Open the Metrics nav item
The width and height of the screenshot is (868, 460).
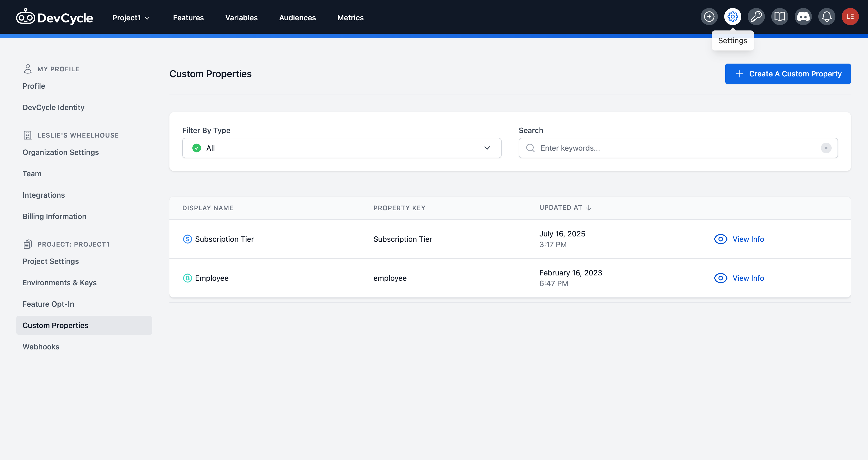click(350, 18)
